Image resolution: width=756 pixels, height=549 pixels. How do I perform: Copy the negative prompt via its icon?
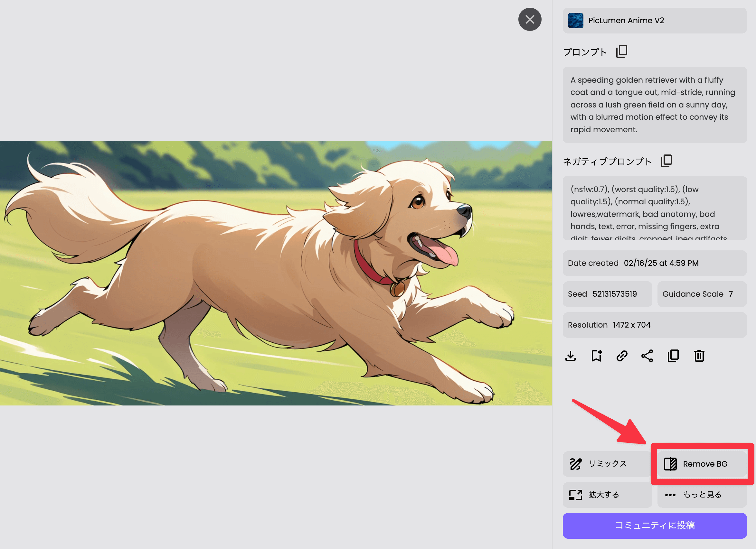666,161
